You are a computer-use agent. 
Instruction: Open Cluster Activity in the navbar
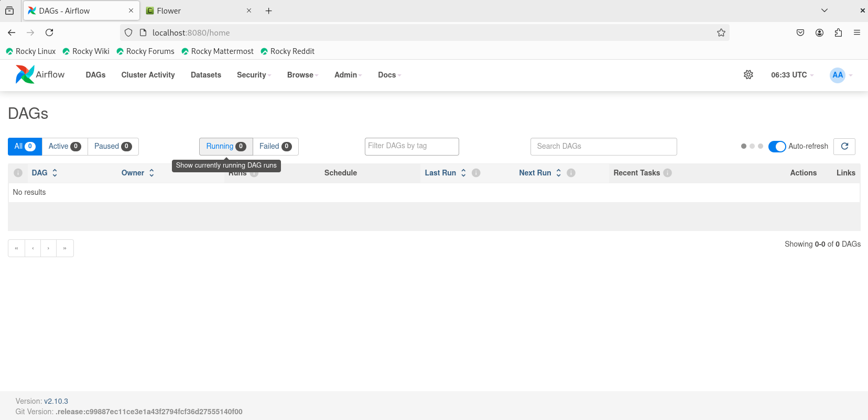(148, 75)
